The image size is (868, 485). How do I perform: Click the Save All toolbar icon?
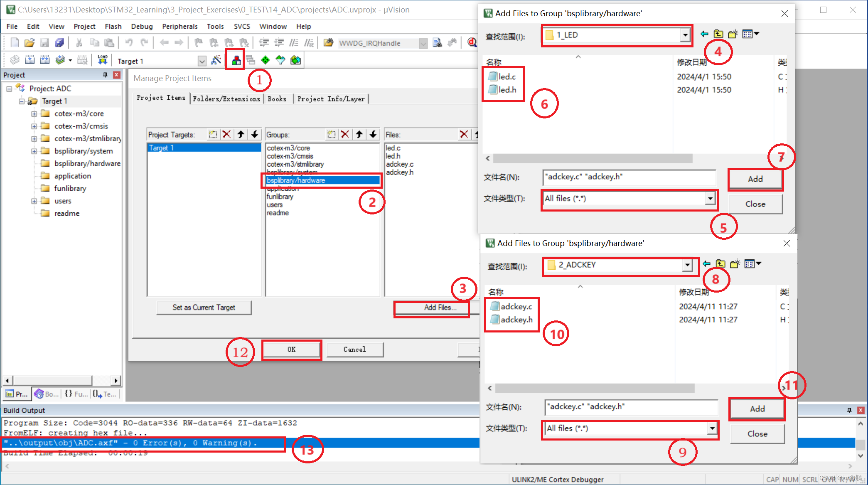(59, 43)
